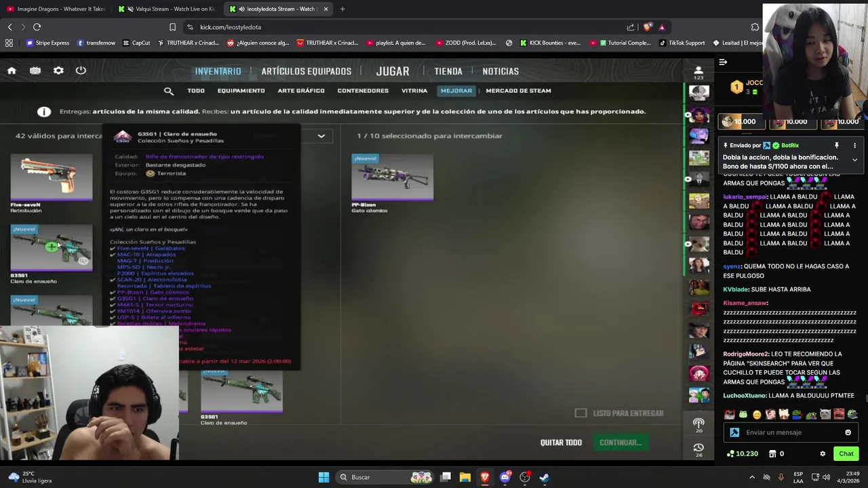Open the Kick shop icon showing 0
868x488 pixels.
[776, 454]
